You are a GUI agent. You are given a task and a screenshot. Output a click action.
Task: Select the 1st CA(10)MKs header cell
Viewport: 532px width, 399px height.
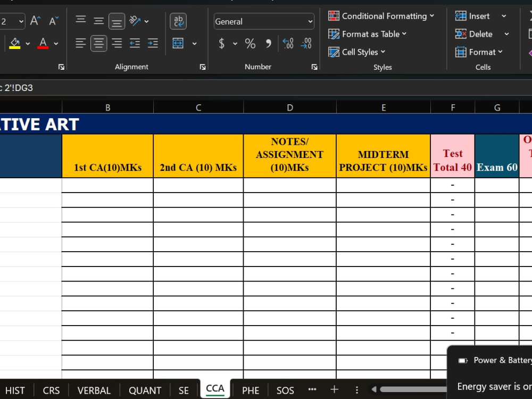tap(107, 156)
